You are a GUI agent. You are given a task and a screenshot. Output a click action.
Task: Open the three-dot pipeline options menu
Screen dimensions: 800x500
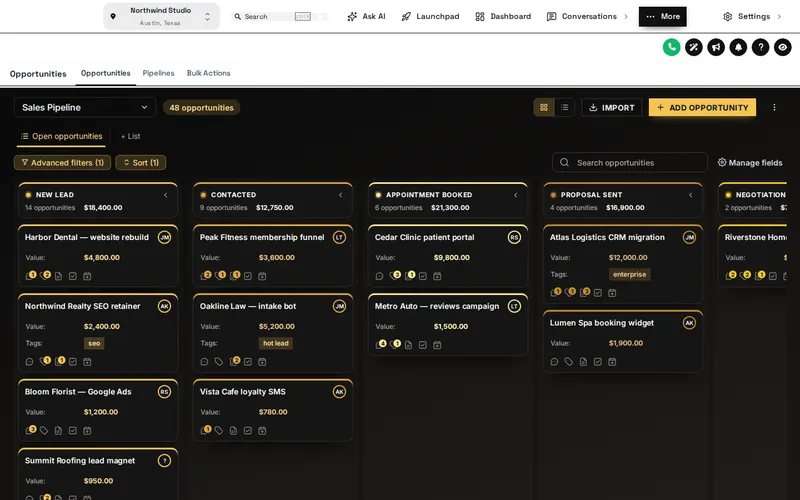(774, 107)
